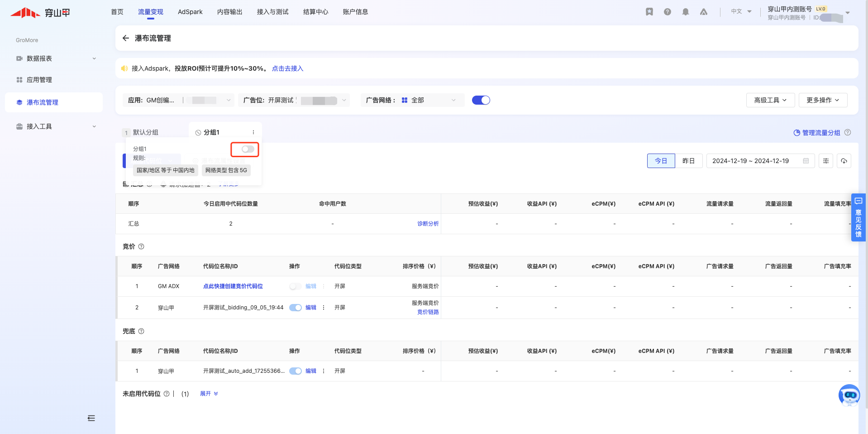
Task: Click the help icon next to 竞价
Action: [x=141, y=246]
